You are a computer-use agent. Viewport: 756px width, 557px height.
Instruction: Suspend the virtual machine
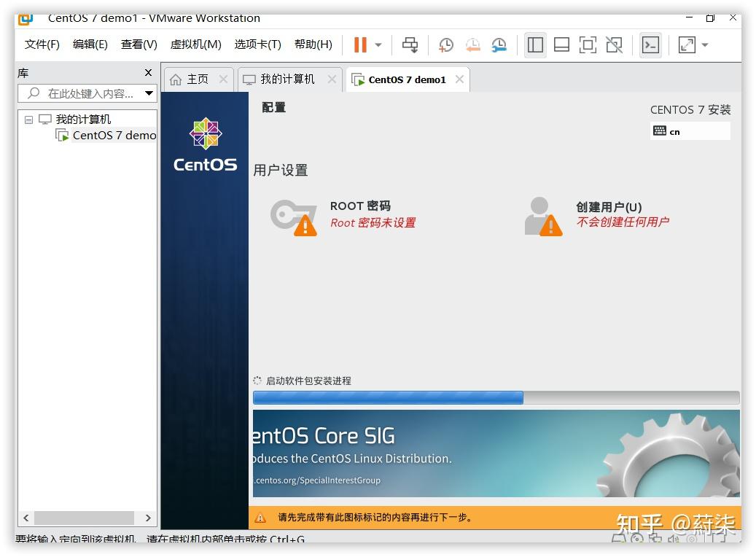[362, 44]
